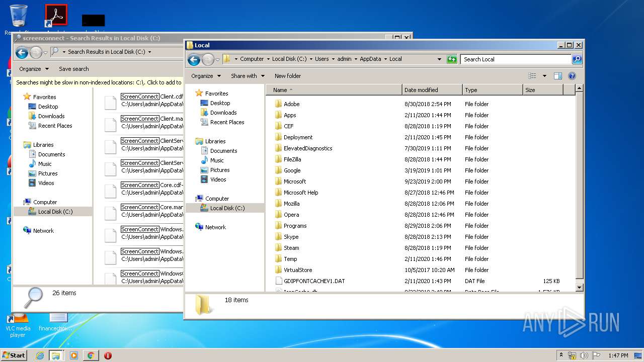Sort by the Name column header
Image resolution: width=644 pixels, height=362 pixels.
pyautogui.click(x=334, y=90)
